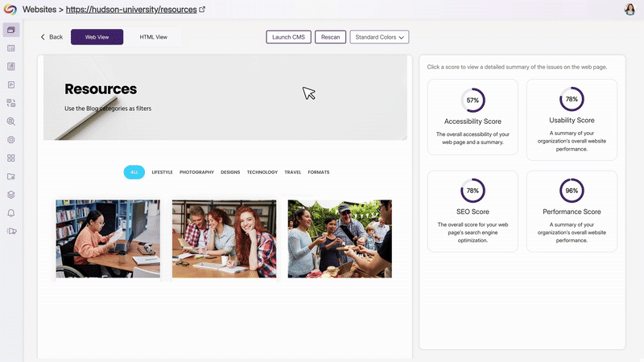Click the 78% SEO progress ring
The width and height of the screenshot is (644, 362).
473,191
